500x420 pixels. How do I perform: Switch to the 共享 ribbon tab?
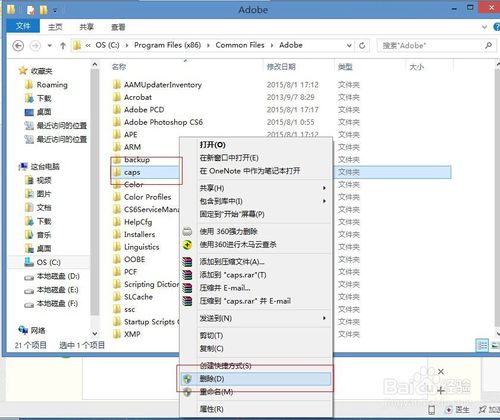point(86,27)
